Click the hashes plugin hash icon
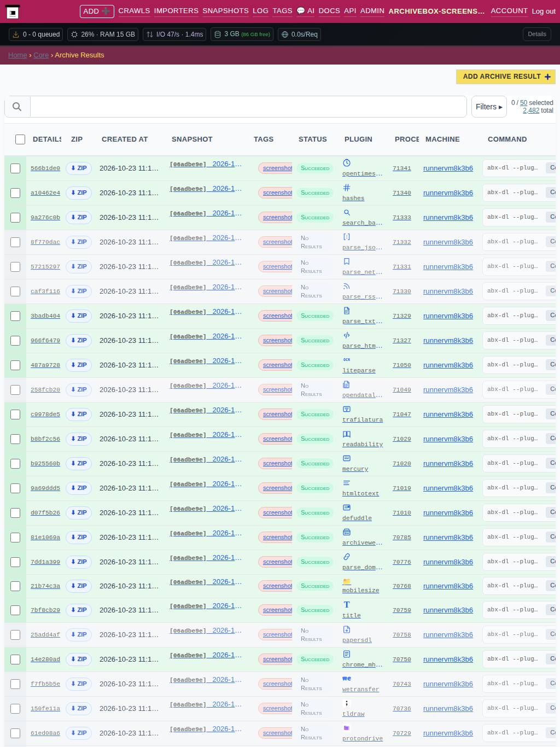This screenshot has width=560, height=747. pos(346,188)
